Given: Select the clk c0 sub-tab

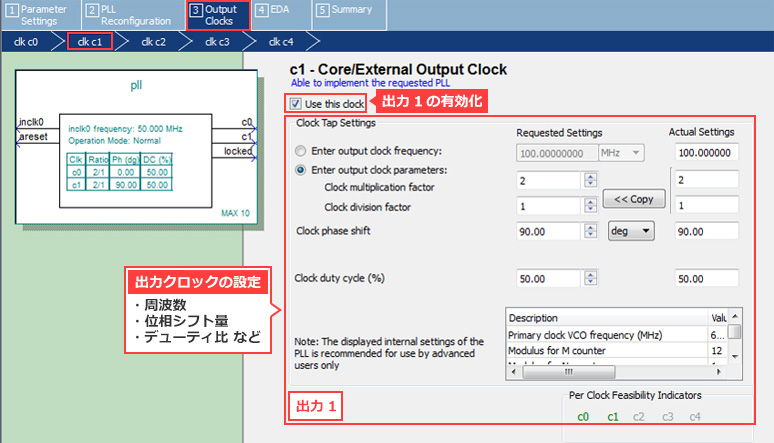Looking at the screenshot, I should (x=27, y=41).
